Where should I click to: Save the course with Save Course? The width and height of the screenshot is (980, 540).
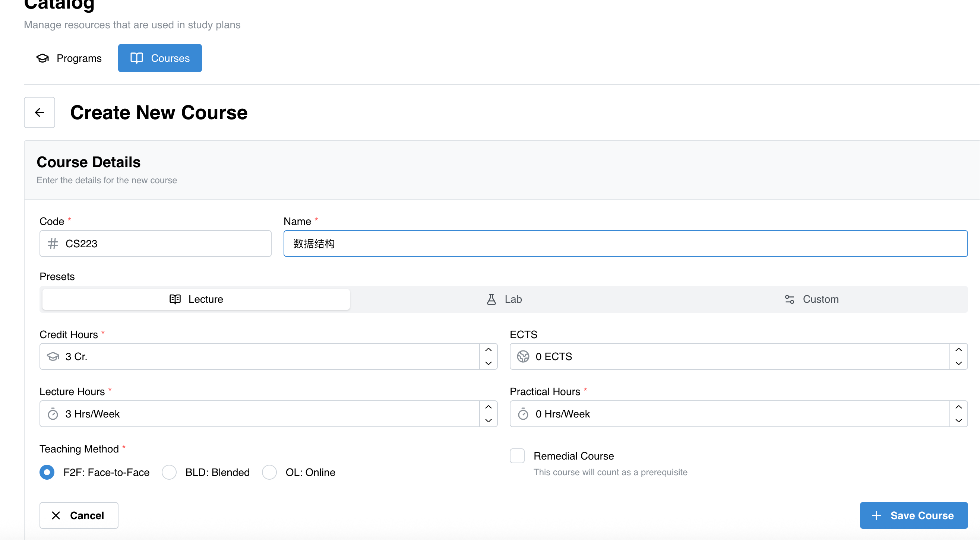[914, 516]
